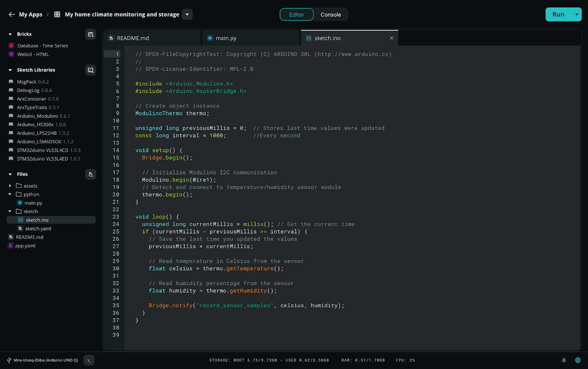Open the app options dropdown
588x369 pixels.
click(x=187, y=14)
